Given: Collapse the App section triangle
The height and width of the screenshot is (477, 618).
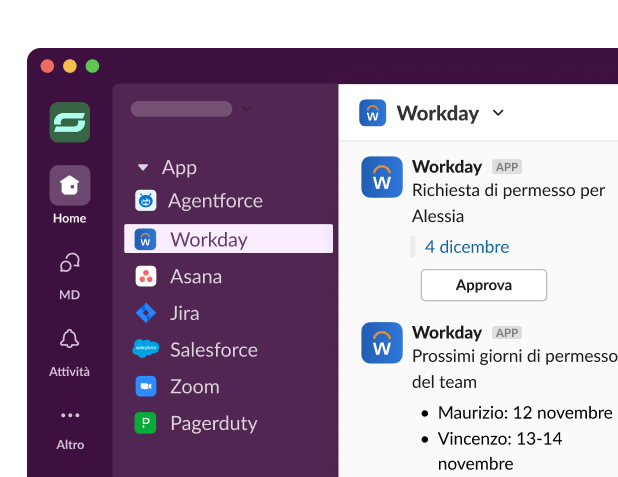Looking at the screenshot, I should click(x=143, y=168).
